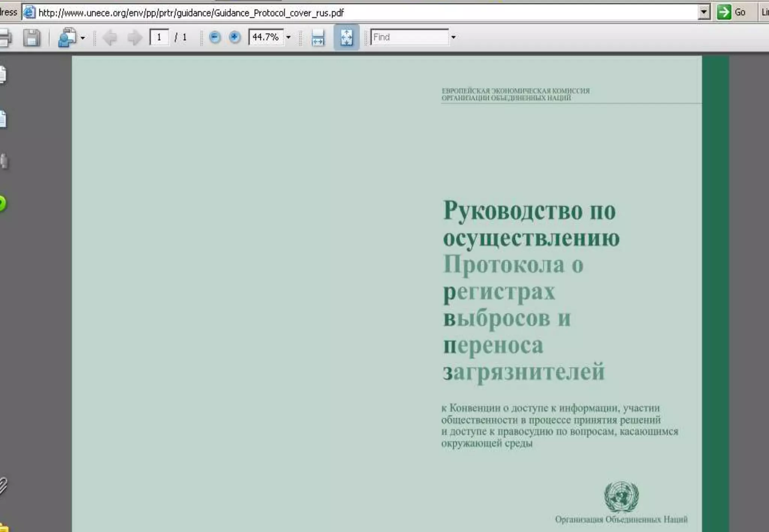
Task: Save a copy using the floppy icon
Action: tap(32, 38)
